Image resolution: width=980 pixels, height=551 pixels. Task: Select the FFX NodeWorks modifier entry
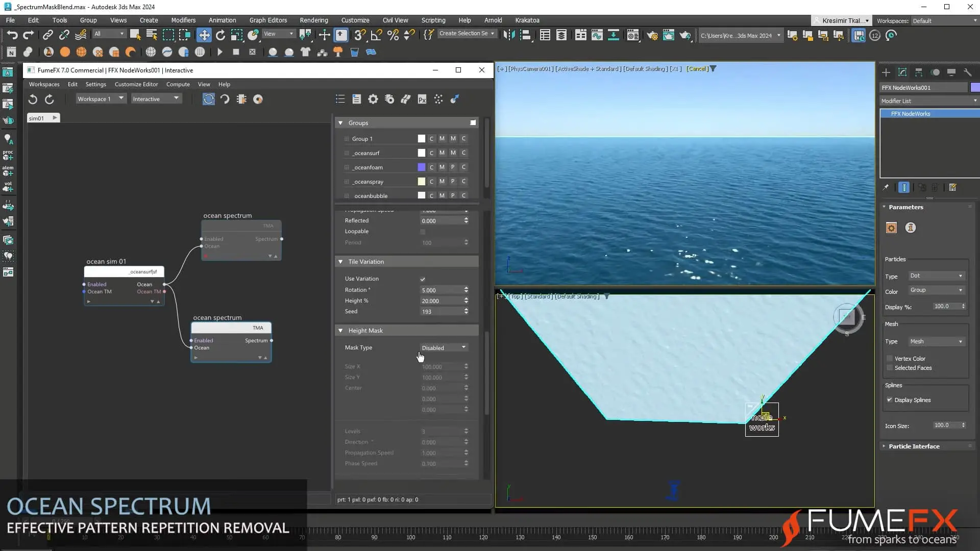[x=911, y=114]
